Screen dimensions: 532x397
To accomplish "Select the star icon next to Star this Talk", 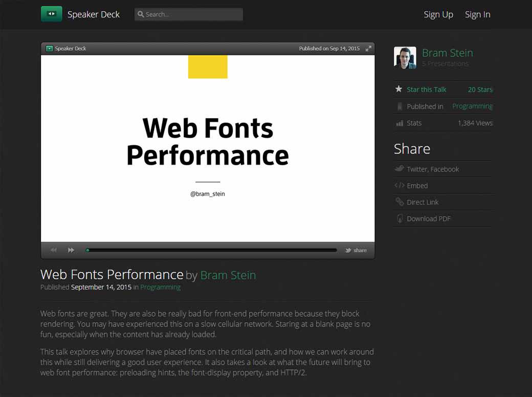I will click(x=398, y=89).
